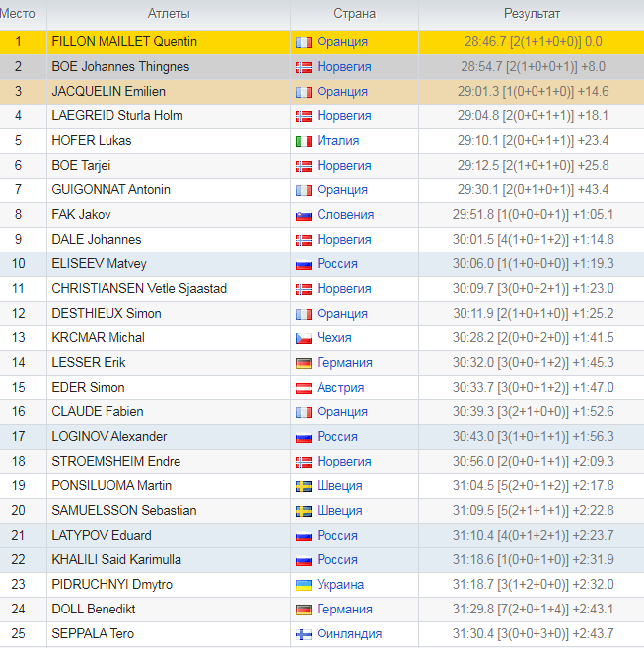Click the Ukrainian flag in Pidruchnyi Dmytro row
The width and height of the screenshot is (644, 648).
pyautogui.click(x=304, y=585)
